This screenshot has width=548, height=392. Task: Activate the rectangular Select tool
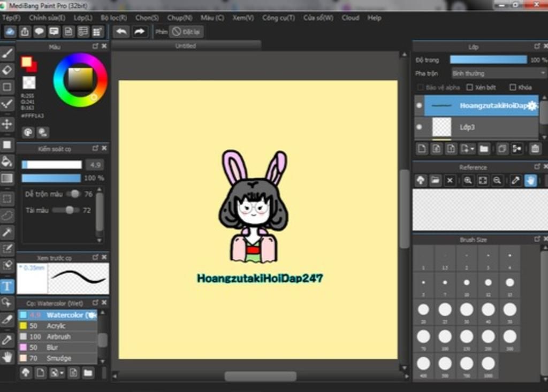tap(7, 199)
